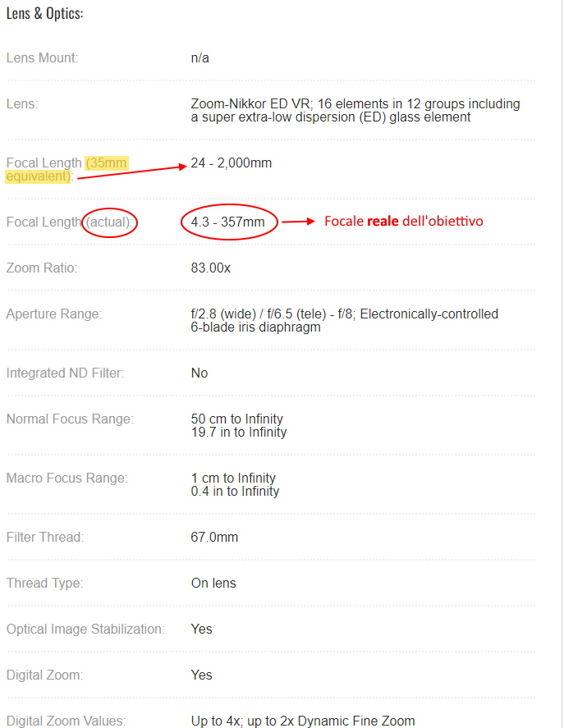564x728 pixels.
Task: Click the "Lens Mount:" label
Action: click(x=42, y=58)
